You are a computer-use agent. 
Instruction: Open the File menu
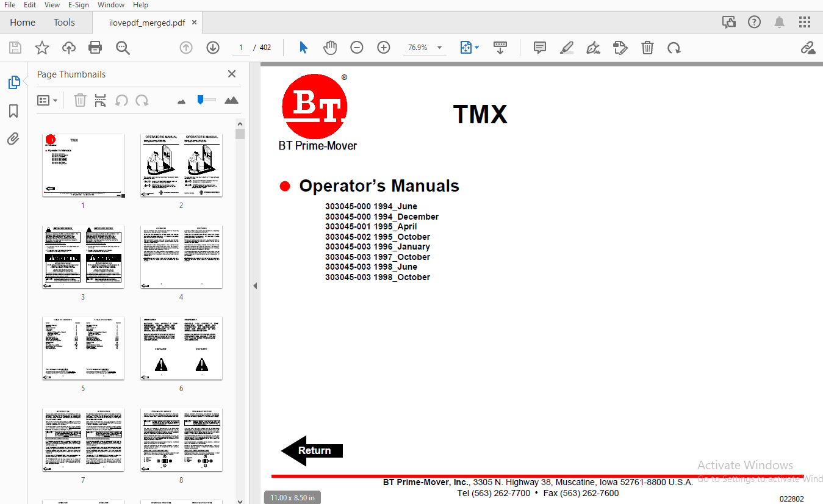pos(10,5)
